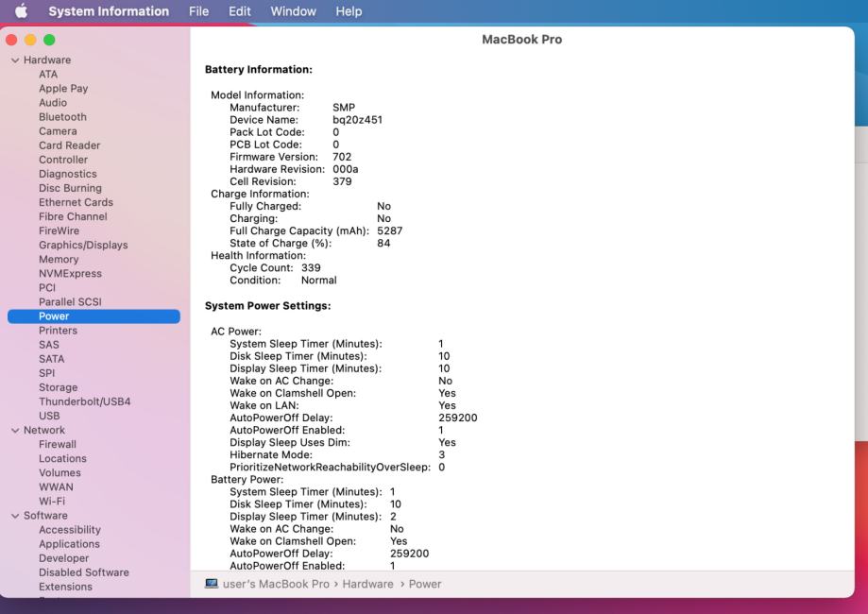The image size is (868, 614).
Task: Click the Cycle Count value 339
Action: click(311, 268)
